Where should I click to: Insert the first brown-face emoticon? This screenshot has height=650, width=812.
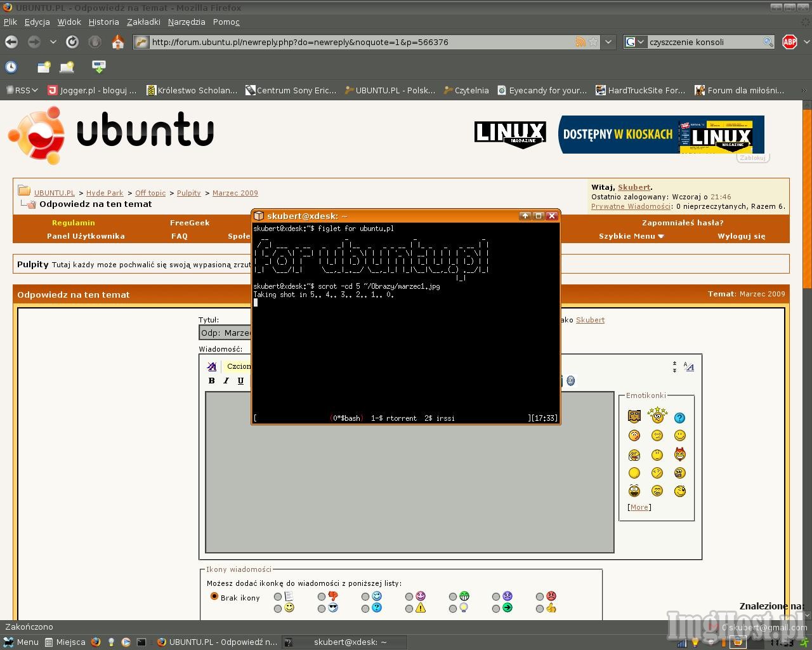(x=634, y=416)
